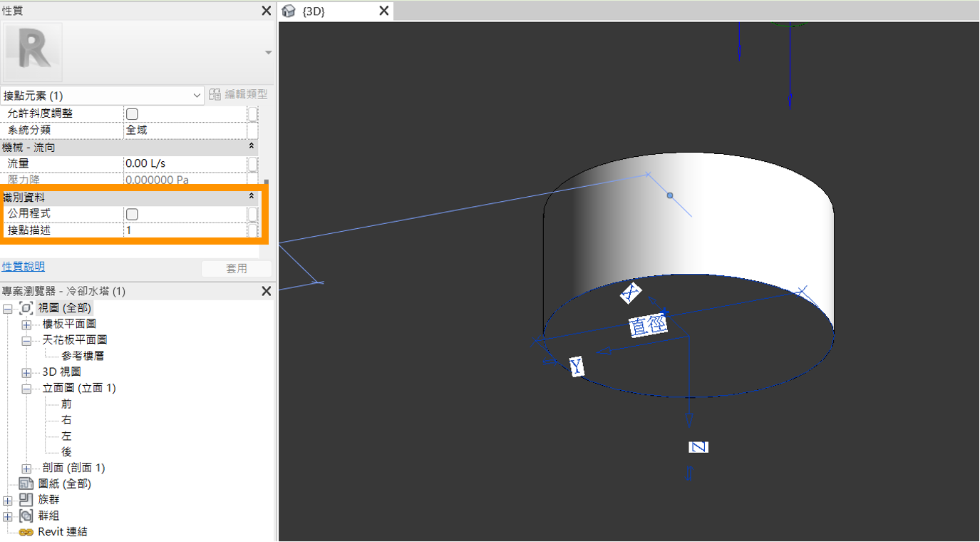Viewport: 980px width, 542px height.
Task: Collapse the 立面圖 (立面 1) node
Action: [26, 389]
